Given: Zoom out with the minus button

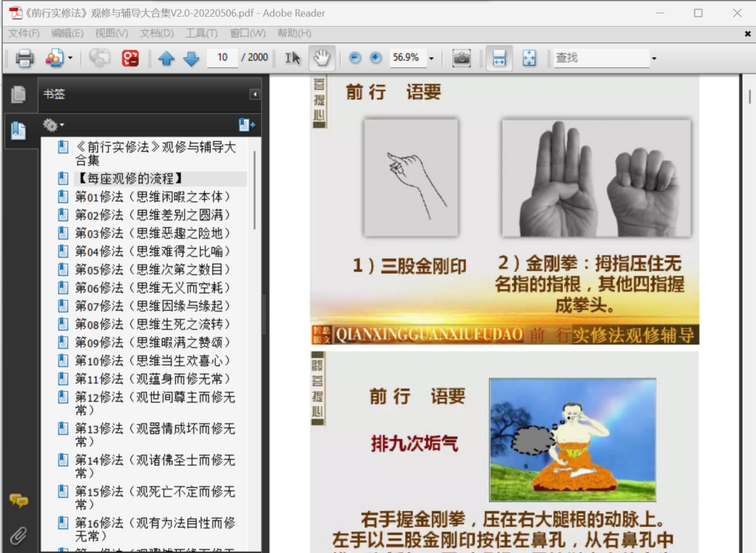Looking at the screenshot, I should [355, 57].
